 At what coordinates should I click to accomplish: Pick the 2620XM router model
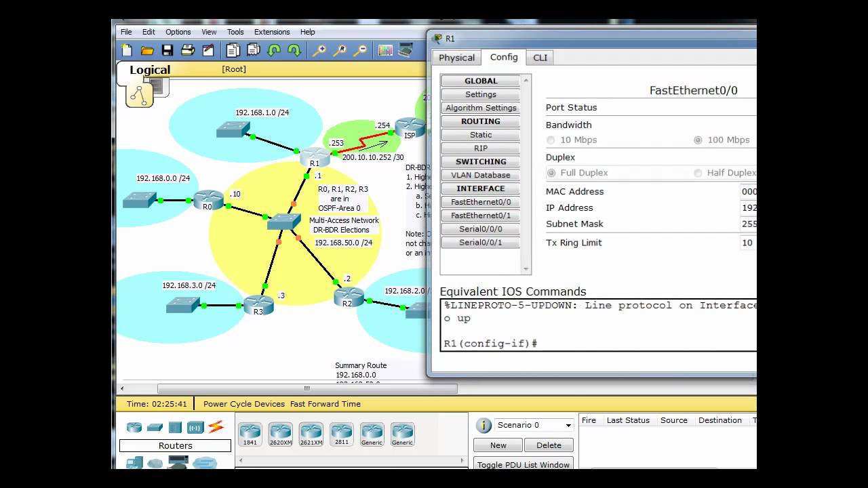280,434
